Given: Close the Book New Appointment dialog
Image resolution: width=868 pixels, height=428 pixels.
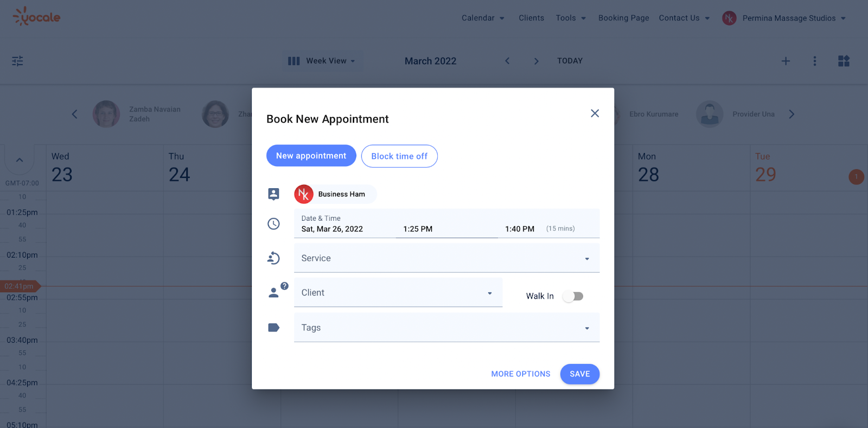Looking at the screenshot, I should (595, 113).
